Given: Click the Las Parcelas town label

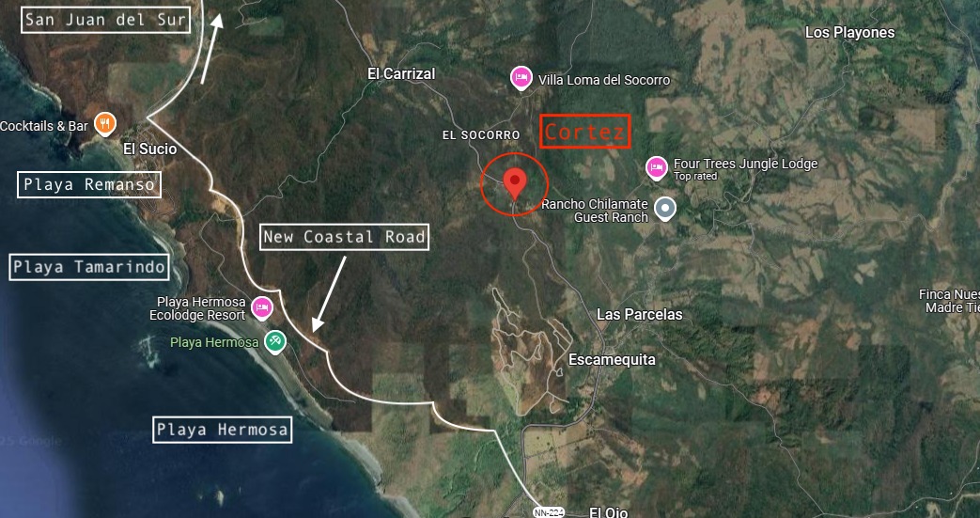Looking at the screenshot, I should pos(639,314).
